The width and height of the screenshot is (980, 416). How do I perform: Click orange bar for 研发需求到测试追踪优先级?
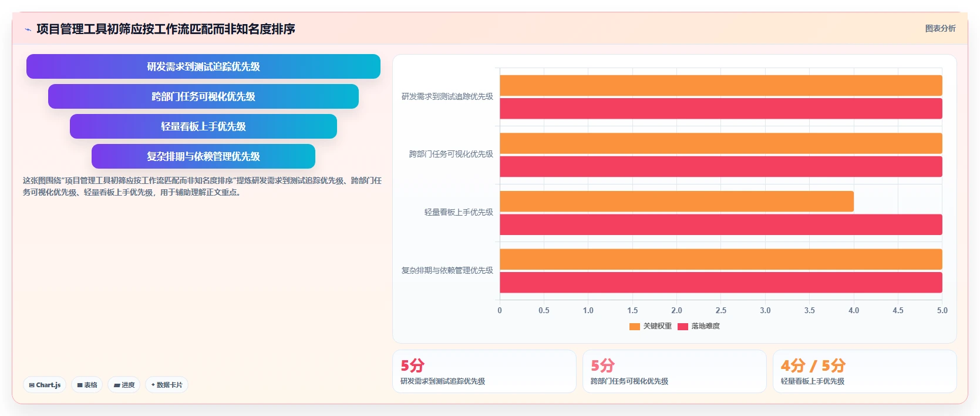[x=721, y=85]
